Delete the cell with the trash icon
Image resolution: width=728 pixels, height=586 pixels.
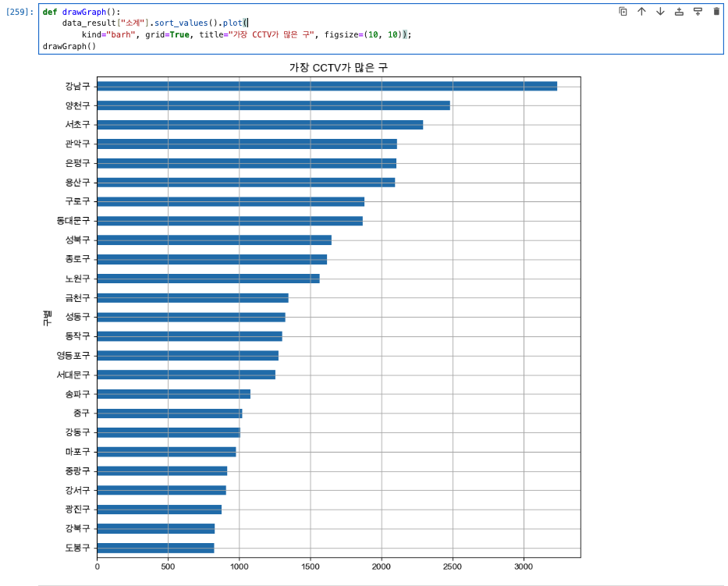pos(716,12)
